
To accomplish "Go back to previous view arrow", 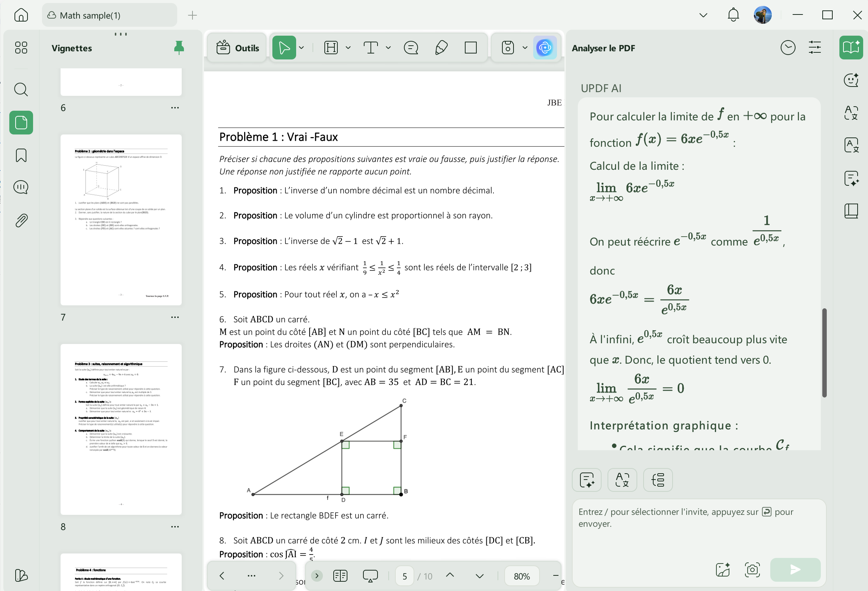I will [222, 576].
